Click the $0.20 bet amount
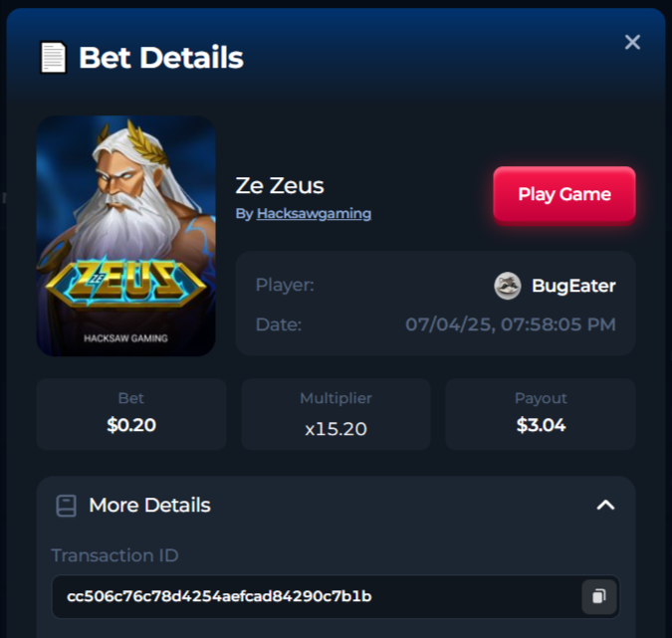672x638 pixels. tap(131, 425)
